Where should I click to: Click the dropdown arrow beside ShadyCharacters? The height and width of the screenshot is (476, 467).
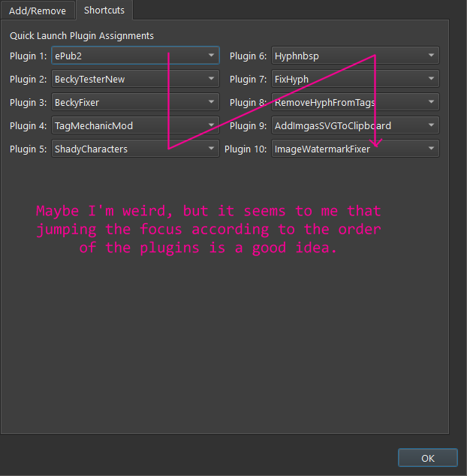click(212, 149)
